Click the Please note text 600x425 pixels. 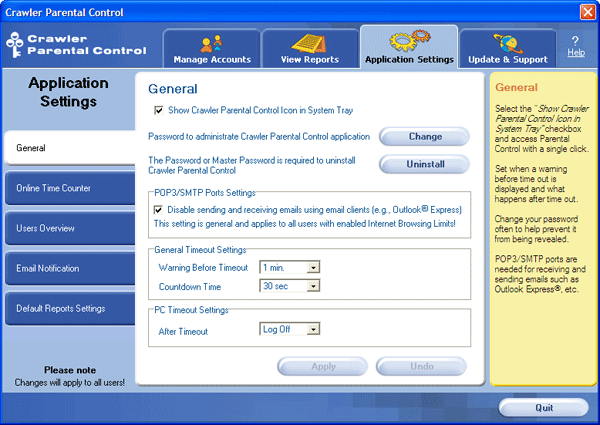(x=70, y=370)
